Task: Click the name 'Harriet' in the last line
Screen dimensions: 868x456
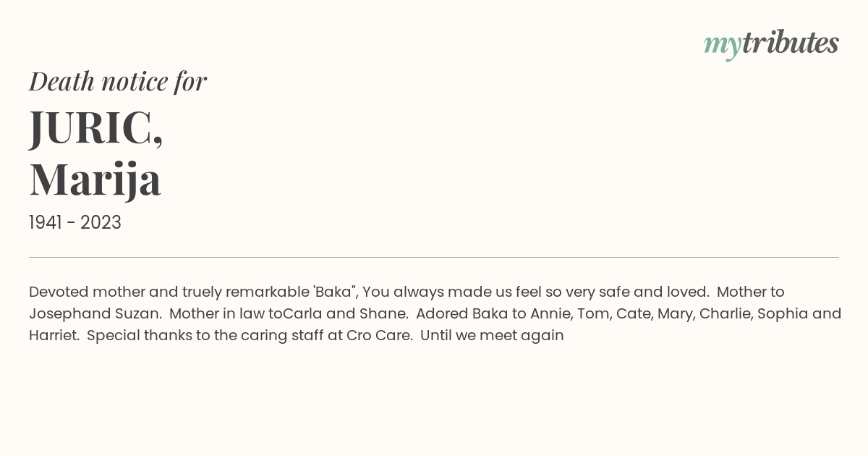Action: [x=54, y=335]
